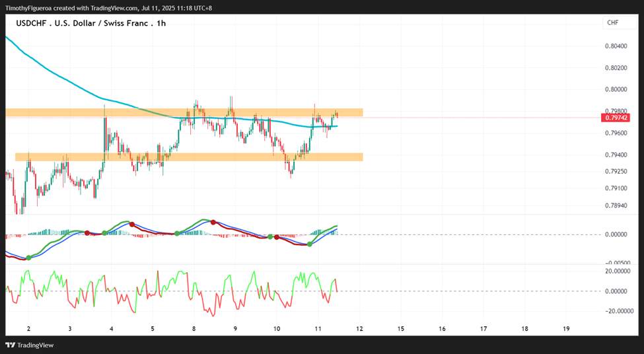This screenshot has height=354, width=644.
Task: Click date label 12 on time axis
Action: 359,329
